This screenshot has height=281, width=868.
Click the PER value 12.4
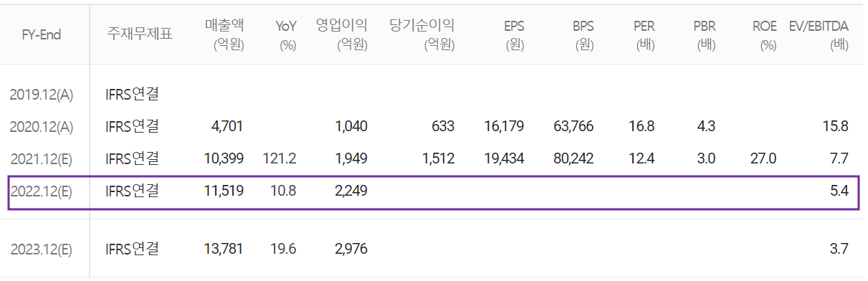point(642,158)
